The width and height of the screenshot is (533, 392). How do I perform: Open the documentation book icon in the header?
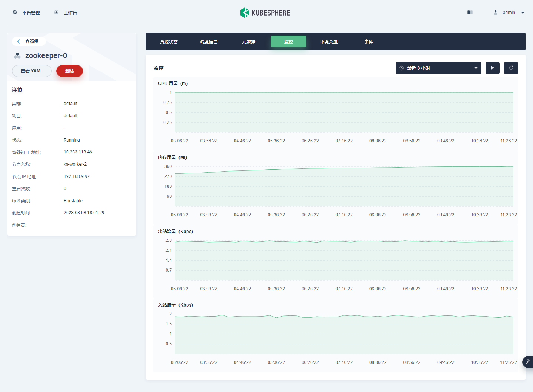click(470, 12)
